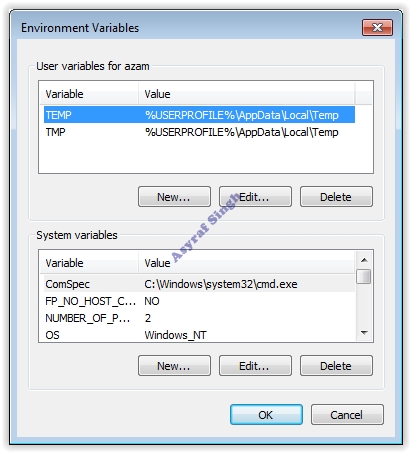
Task: Select the TMP user variable row
Action: click(199, 132)
